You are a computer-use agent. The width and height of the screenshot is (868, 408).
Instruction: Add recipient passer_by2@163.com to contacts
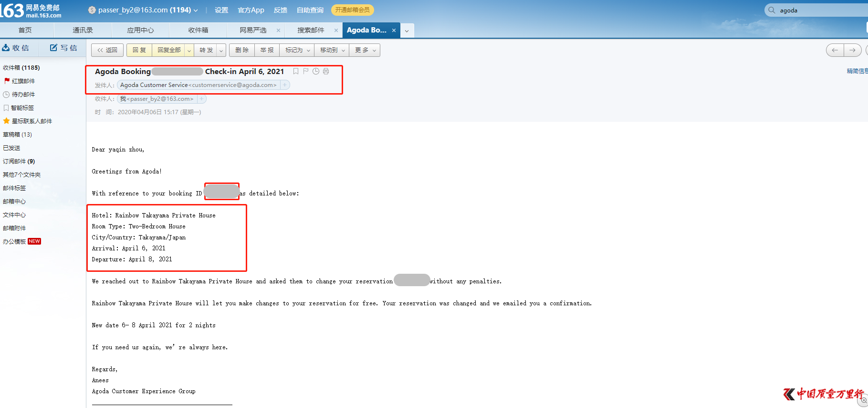point(201,99)
